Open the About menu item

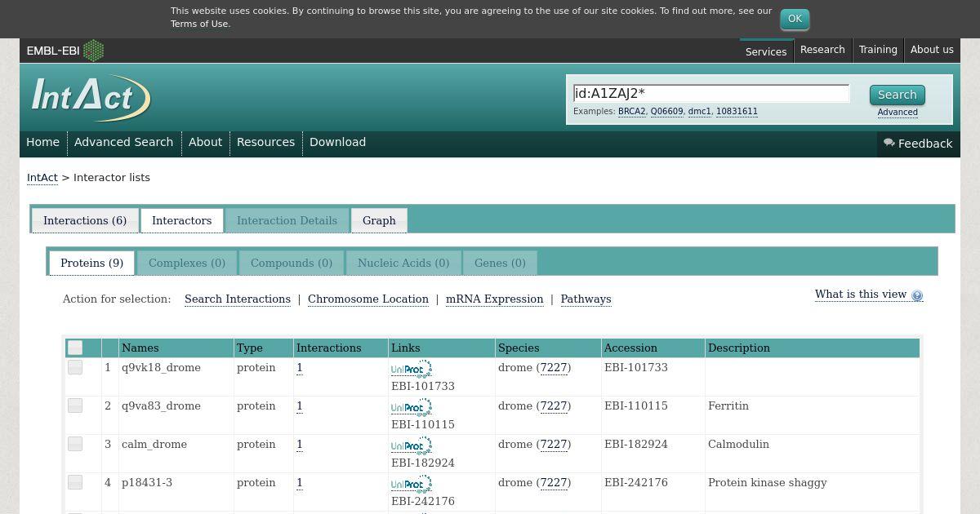205,142
